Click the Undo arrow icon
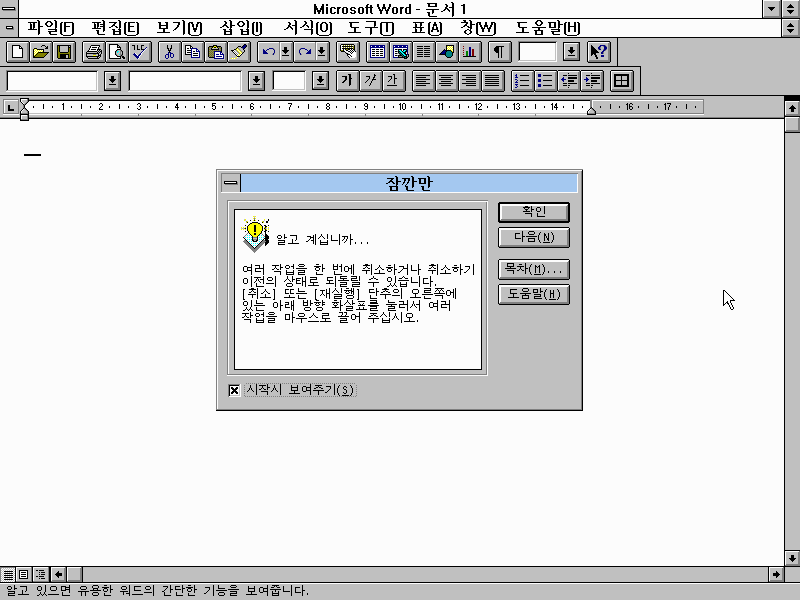The image size is (800, 600). [x=268, y=52]
